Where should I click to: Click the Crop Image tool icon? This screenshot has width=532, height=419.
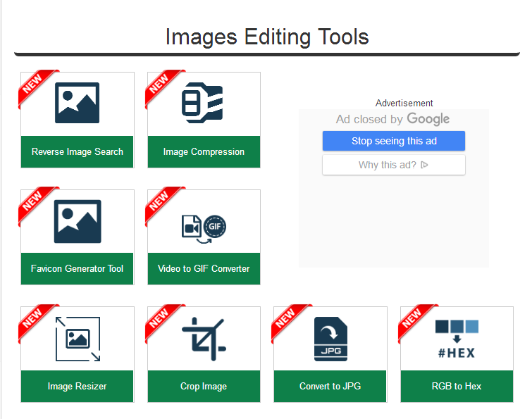tap(203, 339)
